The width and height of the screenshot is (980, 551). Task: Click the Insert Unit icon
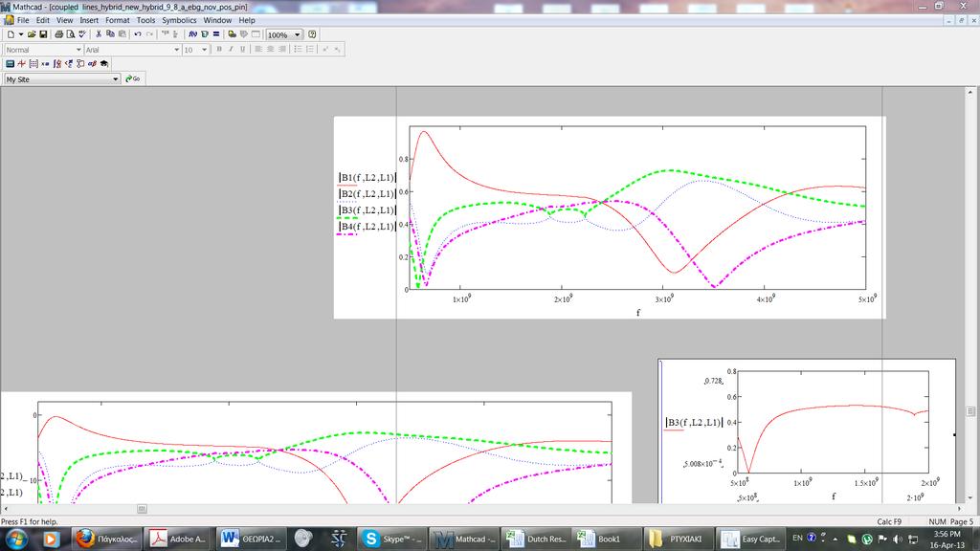pyautogui.click(x=205, y=34)
